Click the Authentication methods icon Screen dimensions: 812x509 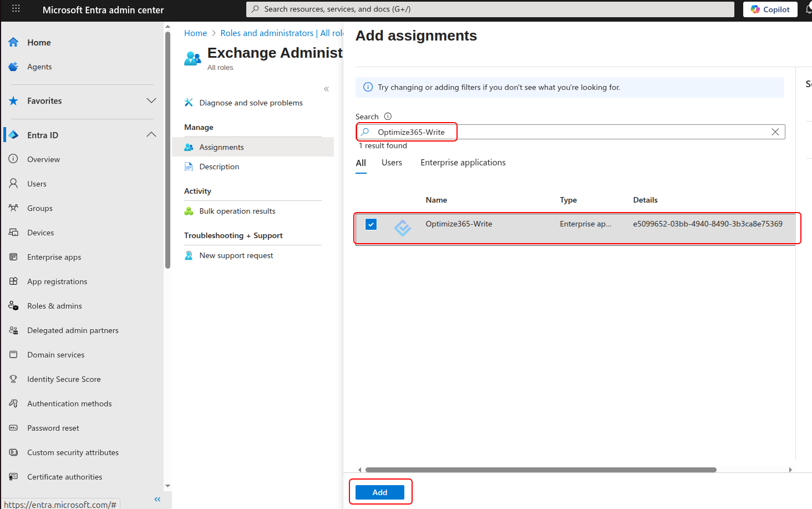click(x=13, y=404)
